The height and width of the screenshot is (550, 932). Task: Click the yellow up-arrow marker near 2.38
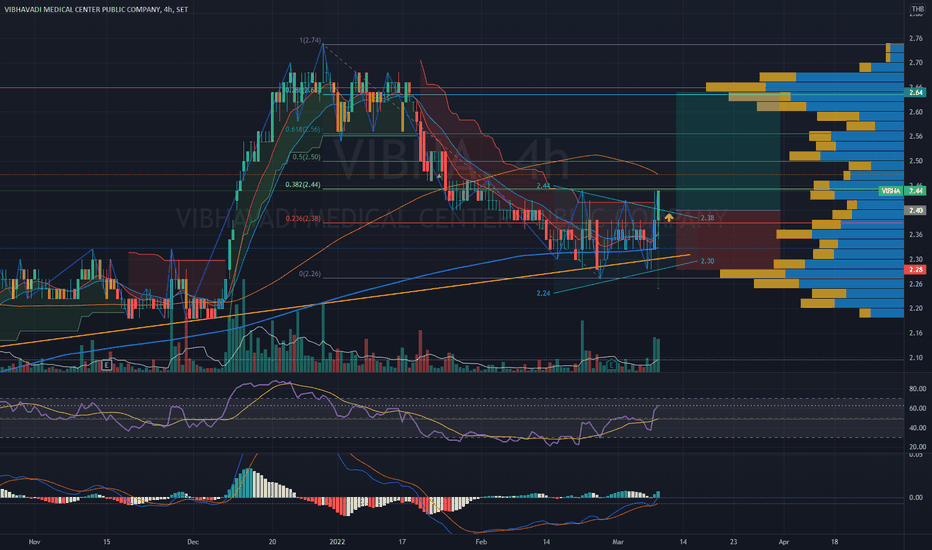pyautogui.click(x=669, y=218)
